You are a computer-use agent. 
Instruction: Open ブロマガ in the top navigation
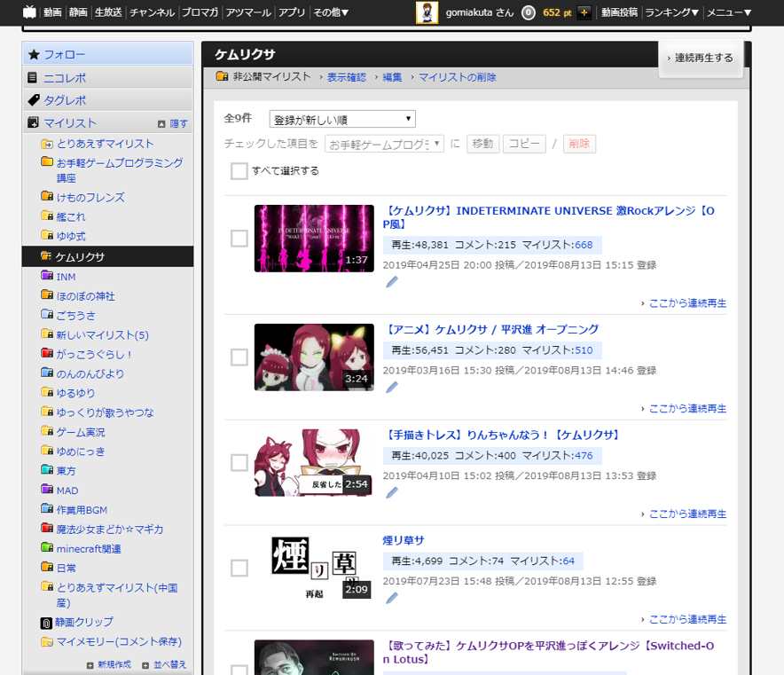point(200,12)
